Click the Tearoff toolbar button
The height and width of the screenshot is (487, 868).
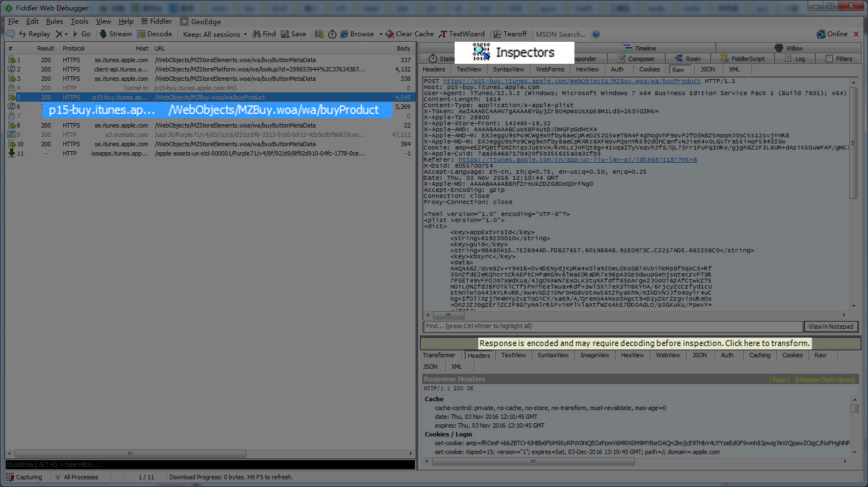point(510,34)
